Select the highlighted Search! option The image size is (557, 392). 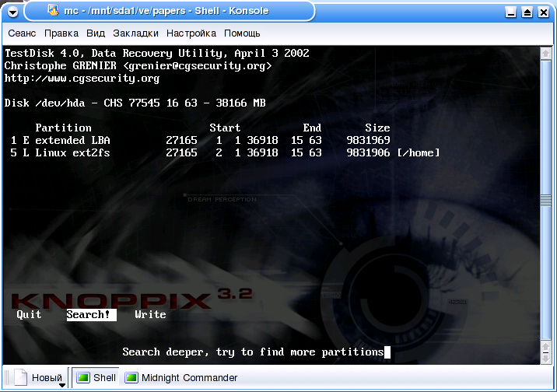tap(91, 314)
